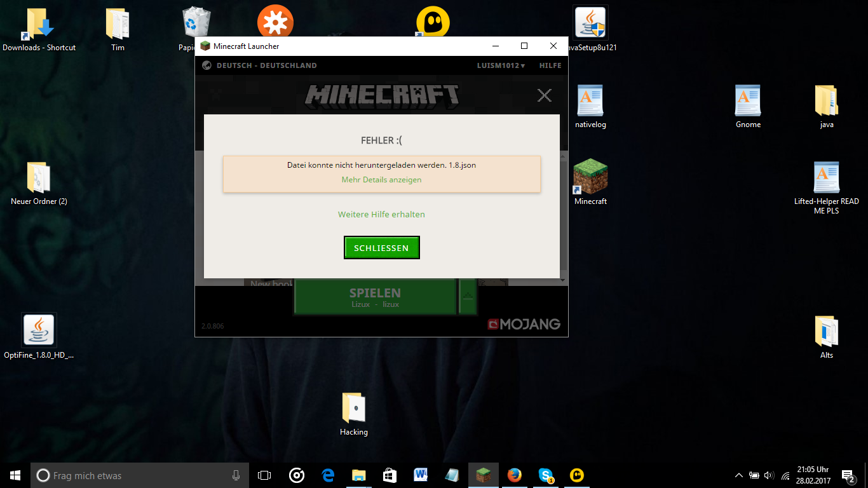Click the Cortana search box
Viewport: 868px width, 488px height.
point(140,475)
